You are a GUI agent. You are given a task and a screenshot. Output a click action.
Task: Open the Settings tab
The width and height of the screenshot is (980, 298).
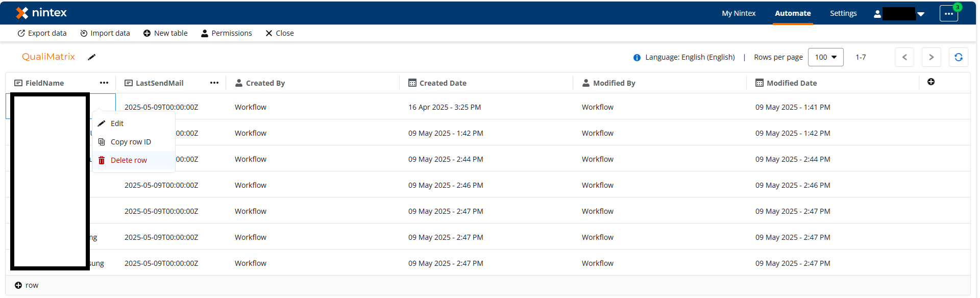pyautogui.click(x=843, y=13)
